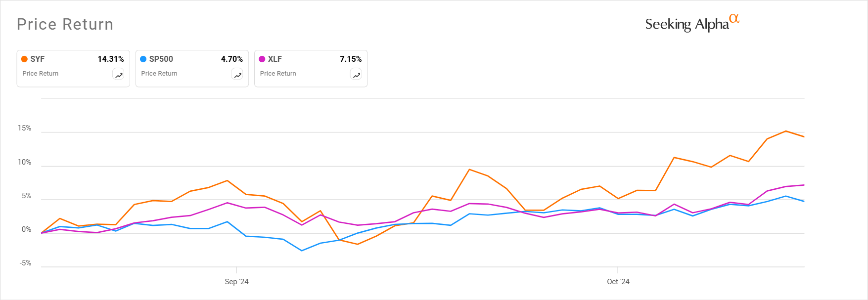Image resolution: width=868 pixels, height=300 pixels.
Task: Click the 4.70% SP500 return value
Action: 232,59
